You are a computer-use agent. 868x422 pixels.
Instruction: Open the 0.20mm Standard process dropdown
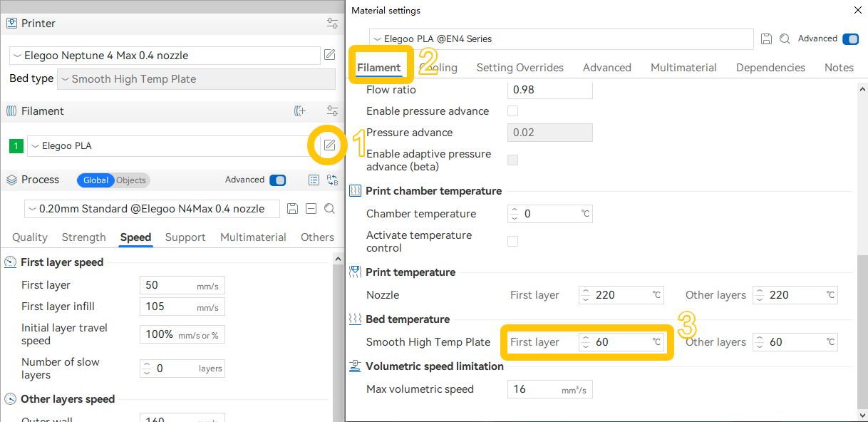pyautogui.click(x=153, y=209)
